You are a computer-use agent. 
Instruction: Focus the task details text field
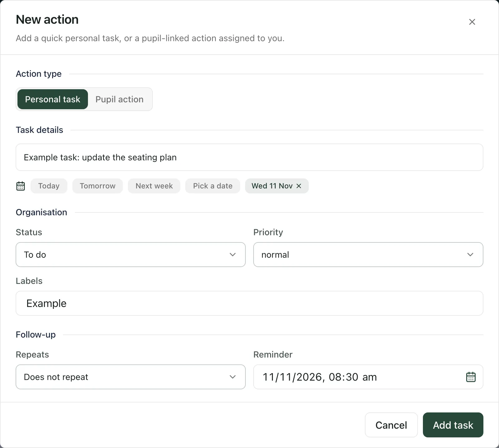pyautogui.click(x=249, y=157)
